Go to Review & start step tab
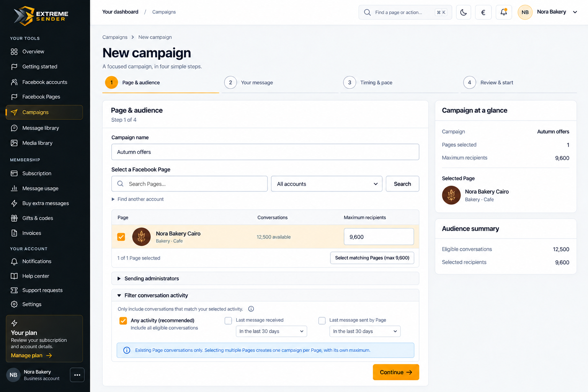This screenshot has height=392, width=588. click(x=519, y=83)
